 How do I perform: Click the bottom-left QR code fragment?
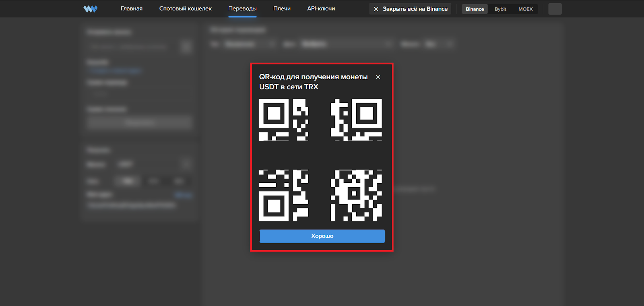point(284,195)
